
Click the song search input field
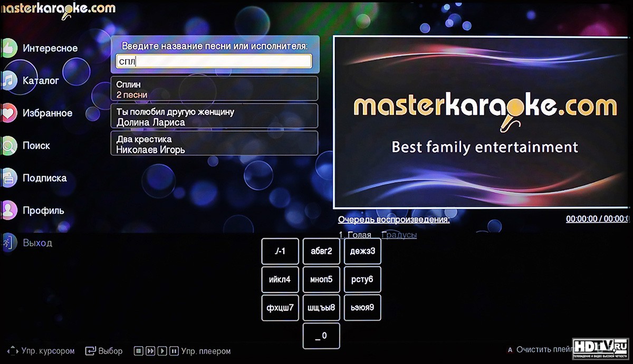coord(214,61)
